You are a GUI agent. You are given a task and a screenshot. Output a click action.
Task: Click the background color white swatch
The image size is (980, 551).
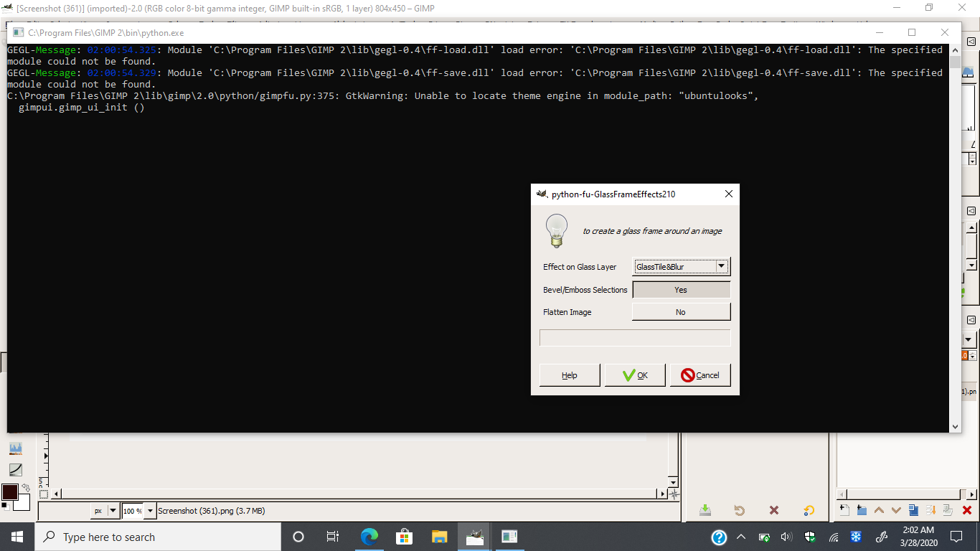[x=23, y=504]
